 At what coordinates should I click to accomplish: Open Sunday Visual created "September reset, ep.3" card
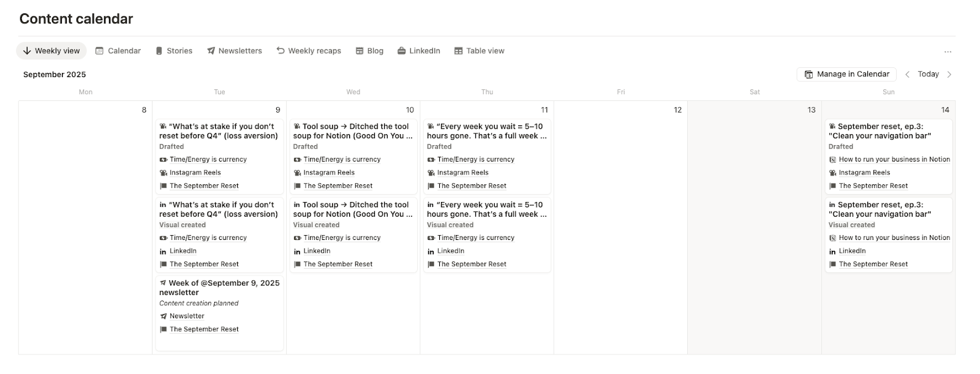pos(889,234)
